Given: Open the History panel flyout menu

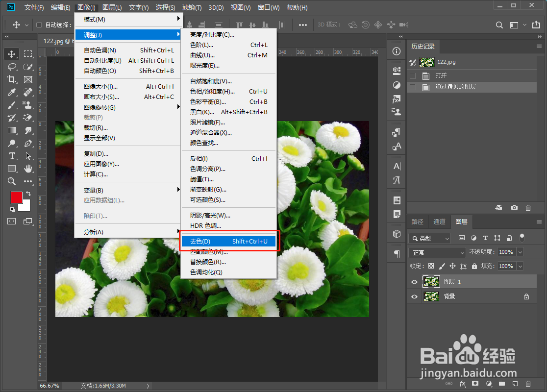Looking at the screenshot, I should tap(539, 47).
